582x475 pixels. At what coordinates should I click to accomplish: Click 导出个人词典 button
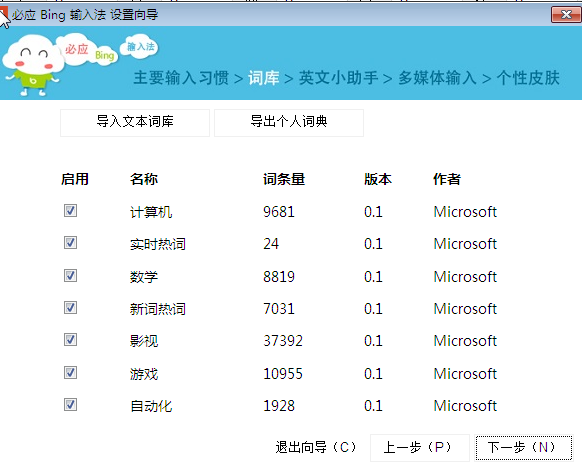click(x=289, y=122)
